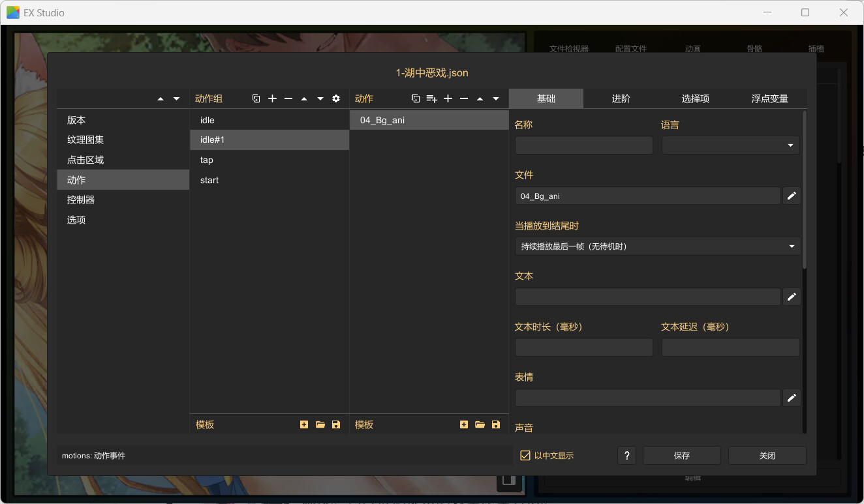This screenshot has height=504, width=864.
Task: Edit the 表情 field with pencil icon
Action: 792,398
